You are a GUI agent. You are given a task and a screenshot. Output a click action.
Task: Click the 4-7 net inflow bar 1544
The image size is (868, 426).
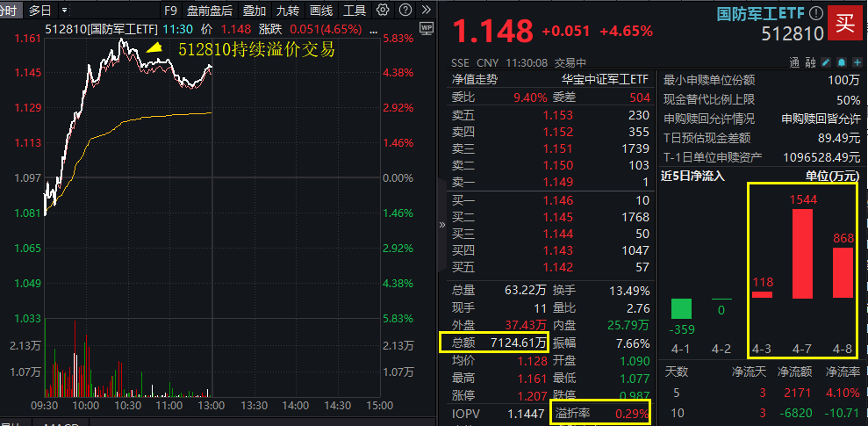803,254
